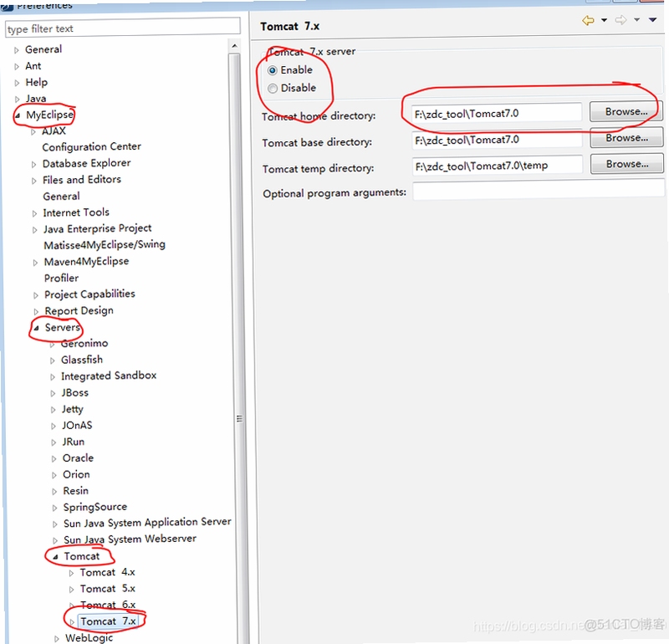Expand the Ant tree node

(17, 67)
